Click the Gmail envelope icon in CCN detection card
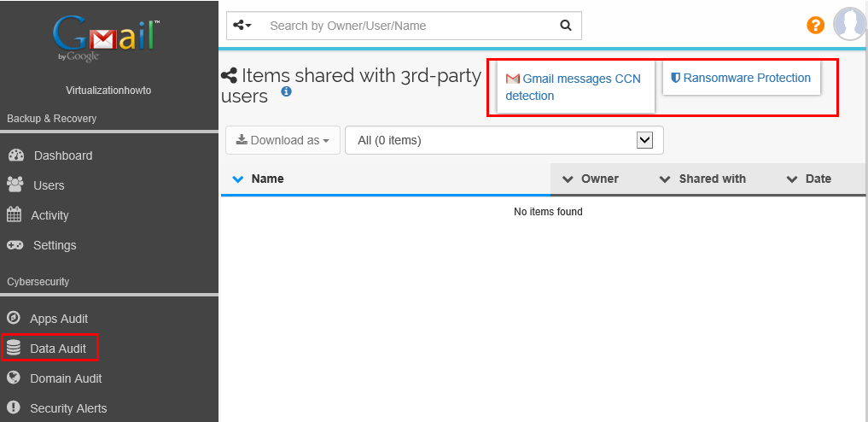868x422 pixels. tap(513, 79)
